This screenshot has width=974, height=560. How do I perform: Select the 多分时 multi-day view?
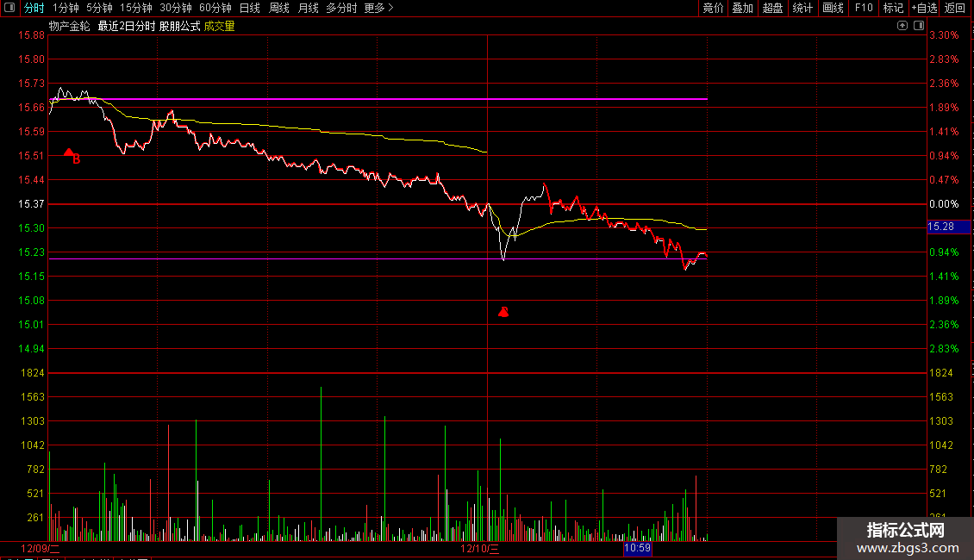click(x=341, y=8)
